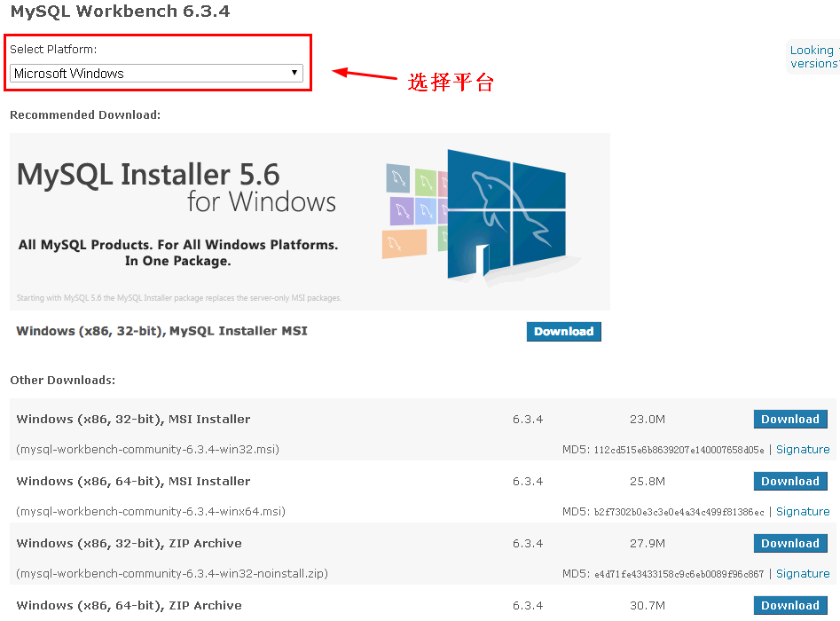This screenshot has width=840, height=621.
Task: Click the 30.7M file size value
Action: [x=648, y=605]
